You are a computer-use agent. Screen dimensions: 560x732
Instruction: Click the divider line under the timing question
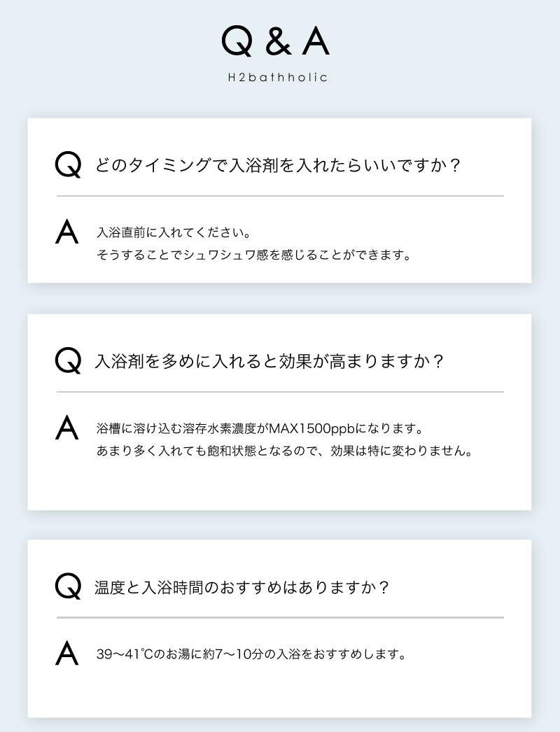click(x=280, y=196)
